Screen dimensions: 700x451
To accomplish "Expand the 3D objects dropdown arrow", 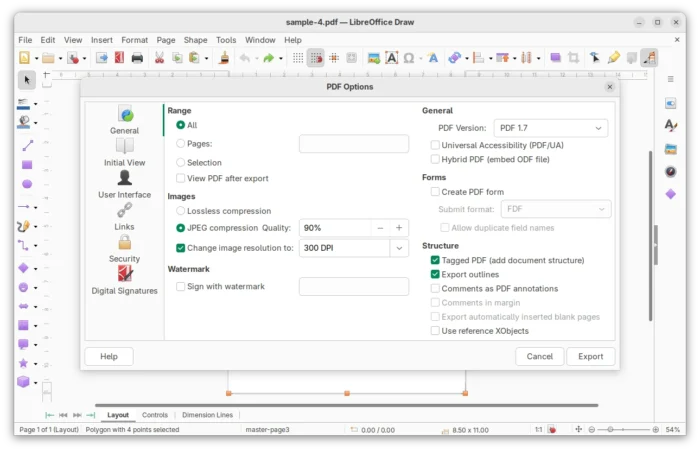I will click(35, 383).
